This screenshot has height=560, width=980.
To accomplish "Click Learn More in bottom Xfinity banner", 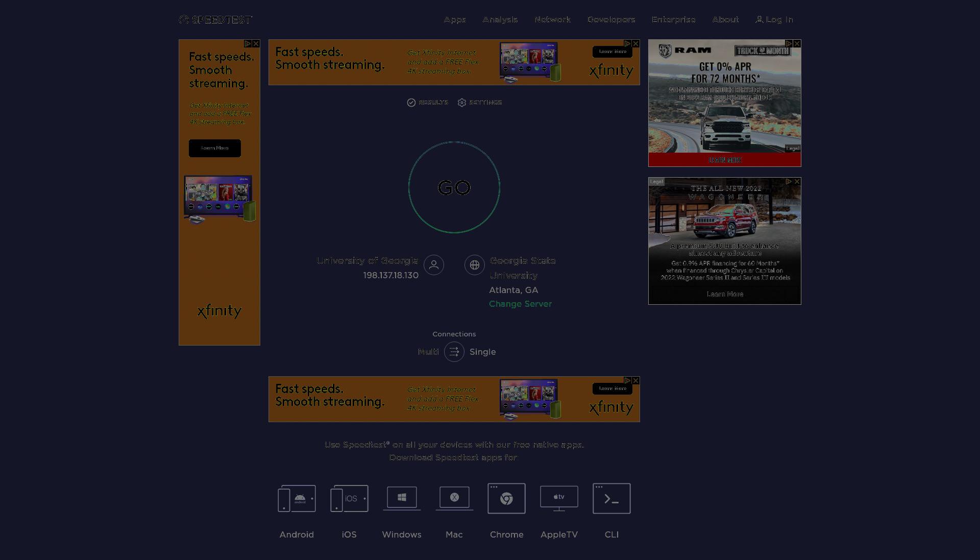I will point(612,388).
